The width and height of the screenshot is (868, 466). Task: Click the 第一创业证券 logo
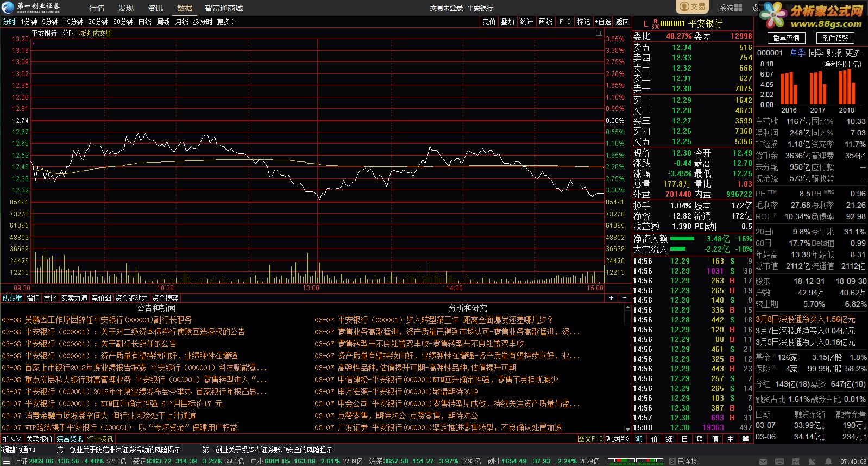point(31,8)
